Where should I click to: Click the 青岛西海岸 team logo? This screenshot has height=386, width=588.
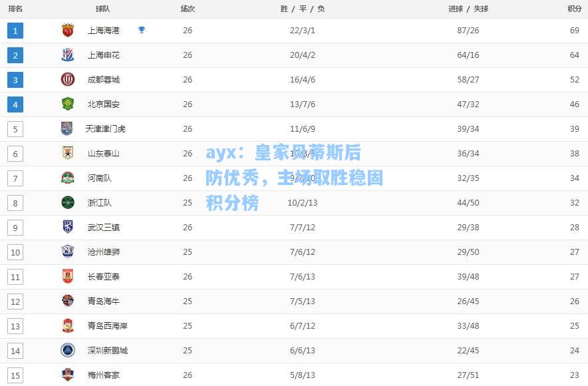tap(68, 325)
